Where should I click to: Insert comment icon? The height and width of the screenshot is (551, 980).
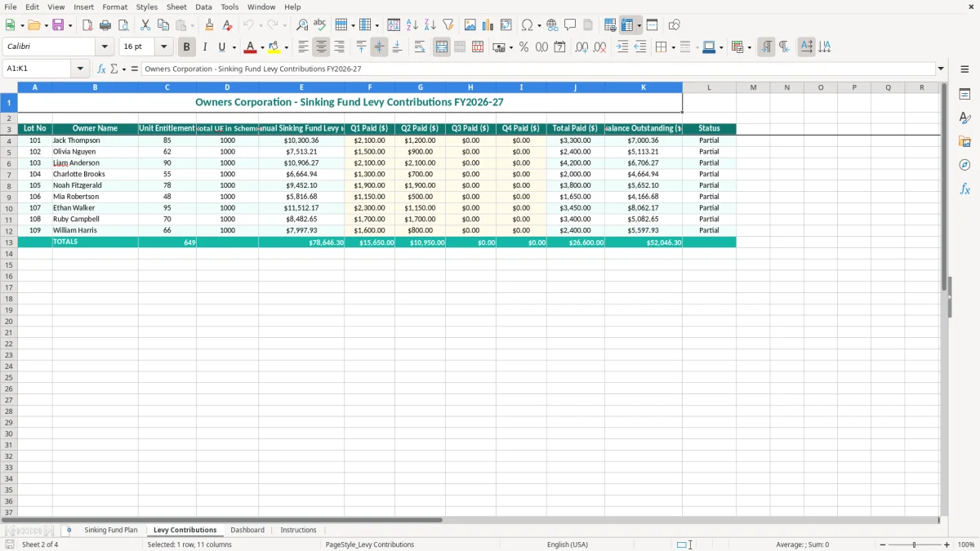[x=570, y=25]
